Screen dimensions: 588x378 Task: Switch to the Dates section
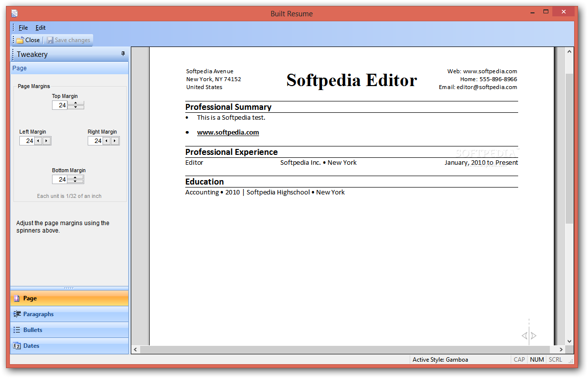point(69,345)
